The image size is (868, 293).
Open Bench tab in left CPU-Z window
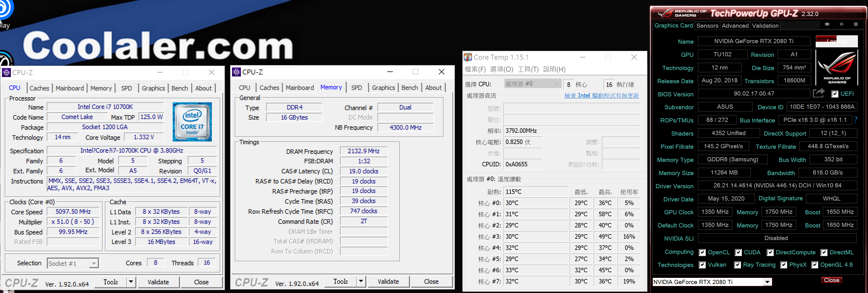pos(180,88)
